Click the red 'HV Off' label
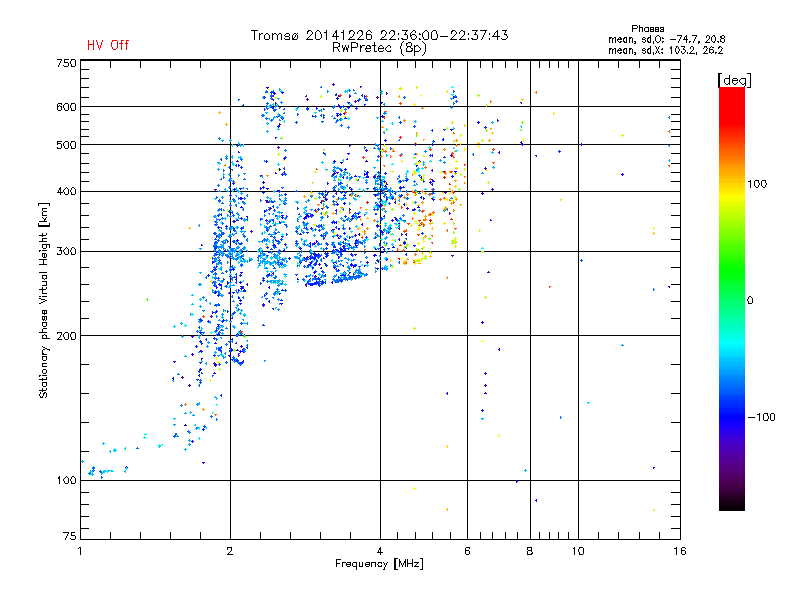 pos(108,45)
